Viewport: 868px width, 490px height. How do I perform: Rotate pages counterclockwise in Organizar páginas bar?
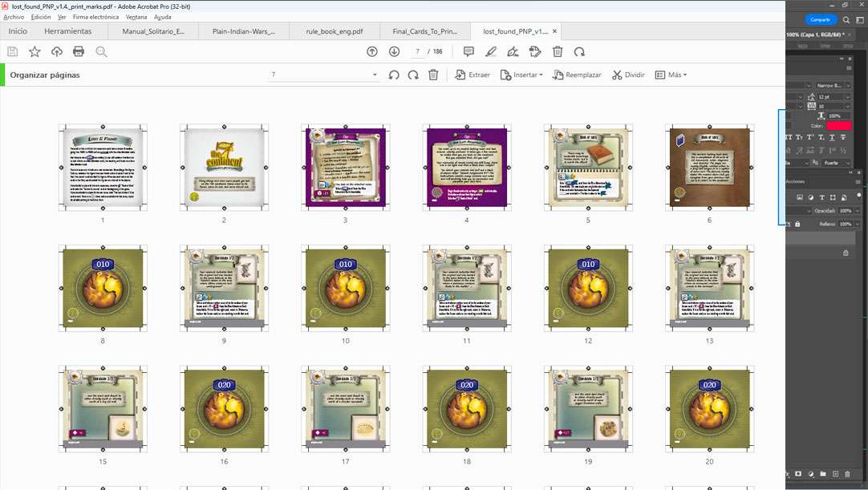[394, 75]
